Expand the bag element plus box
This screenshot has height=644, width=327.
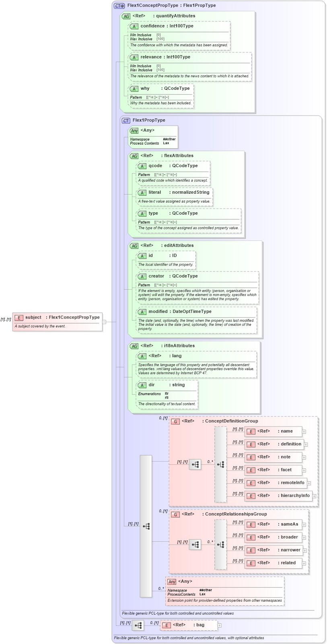click(x=220, y=625)
